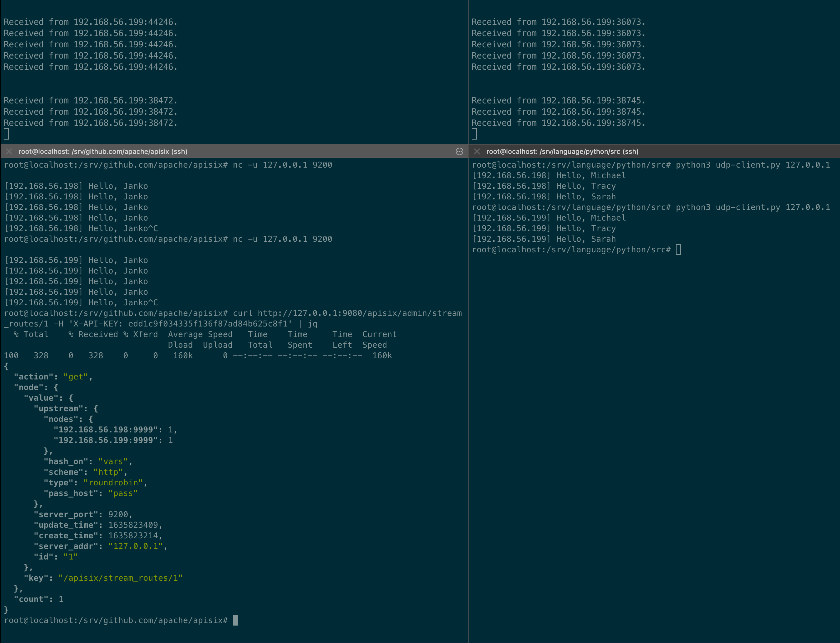Viewport: 840px width, 643px height.
Task: Click the 192.168.56.199 Hello, Michael line
Action: pos(549,218)
